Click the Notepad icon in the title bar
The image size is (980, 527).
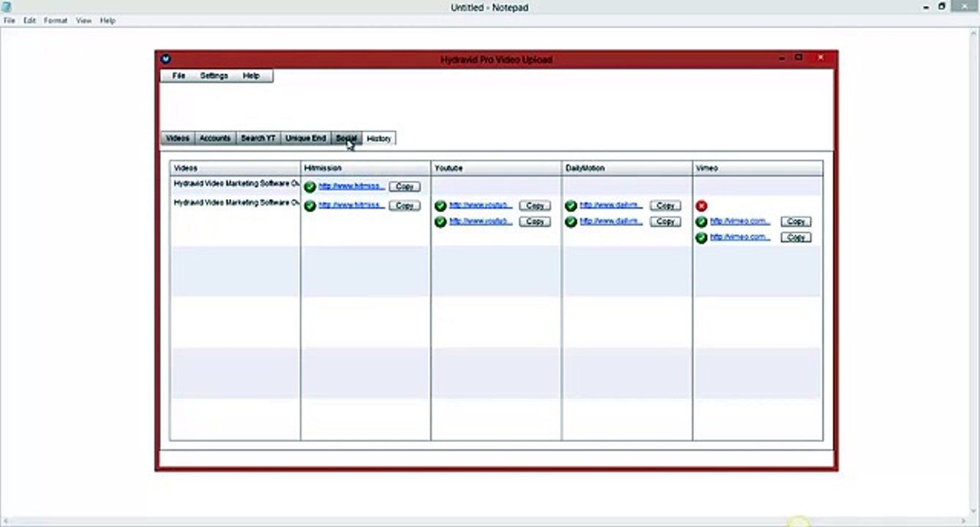(x=7, y=7)
